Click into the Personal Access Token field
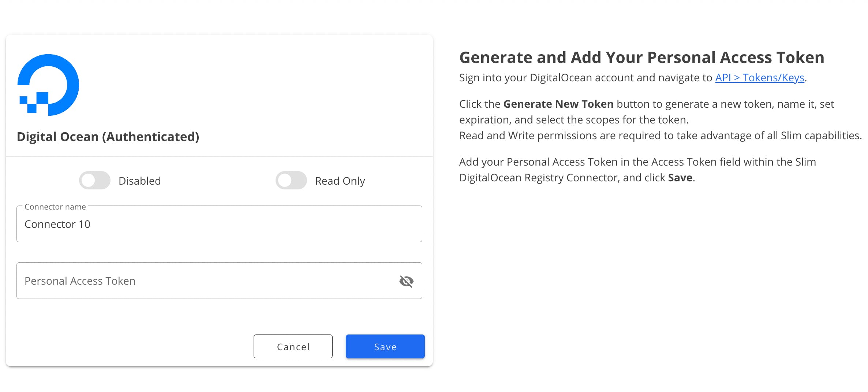The width and height of the screenshot is (868, 392). (x=205, y=281)
